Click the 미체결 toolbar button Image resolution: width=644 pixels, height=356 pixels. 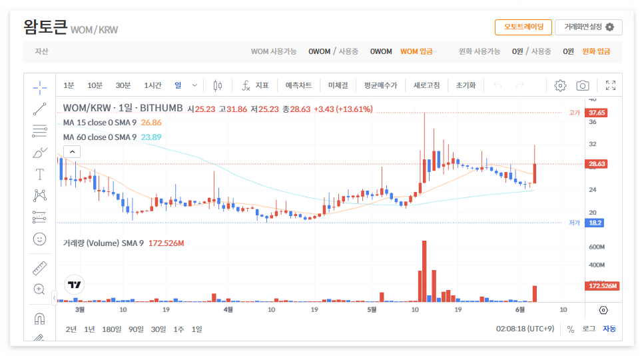(x=338, y=85)
